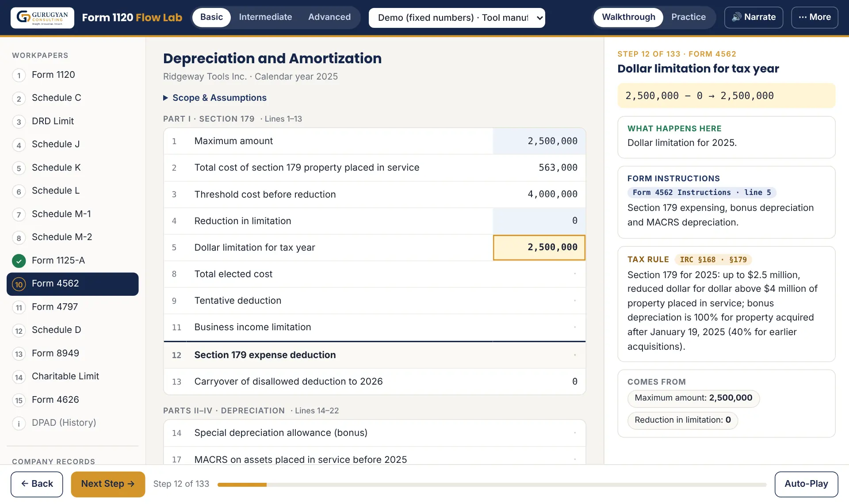Click the 4,000,000 threshold value
The width and height of the screenshot is (849, 504).
[552, 195]
